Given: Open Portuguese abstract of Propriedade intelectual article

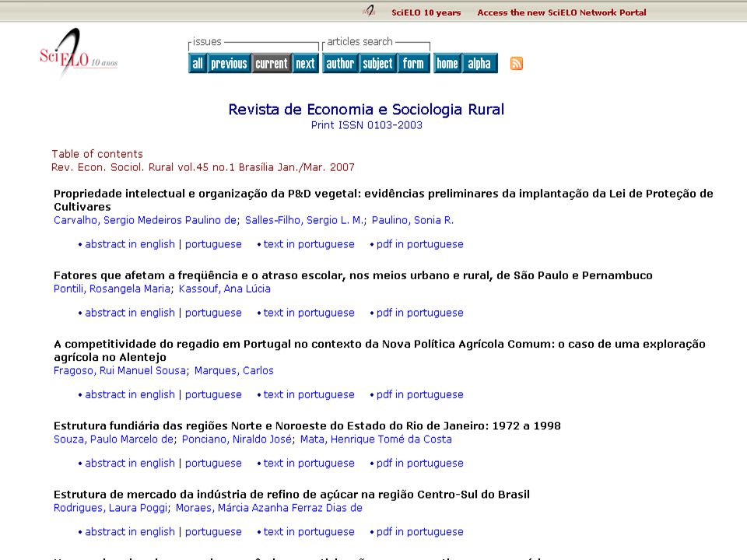Looking at the screenshot, I should point(213,243).
